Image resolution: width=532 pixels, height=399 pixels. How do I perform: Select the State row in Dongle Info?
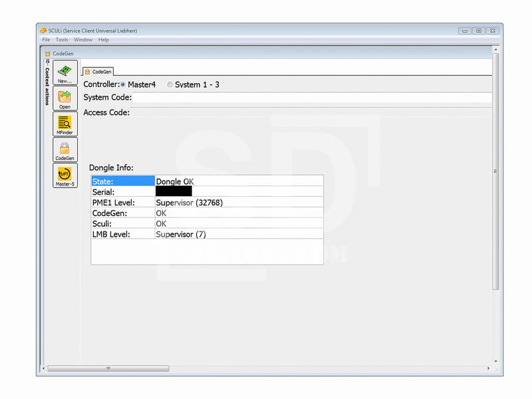pos(123,181)
